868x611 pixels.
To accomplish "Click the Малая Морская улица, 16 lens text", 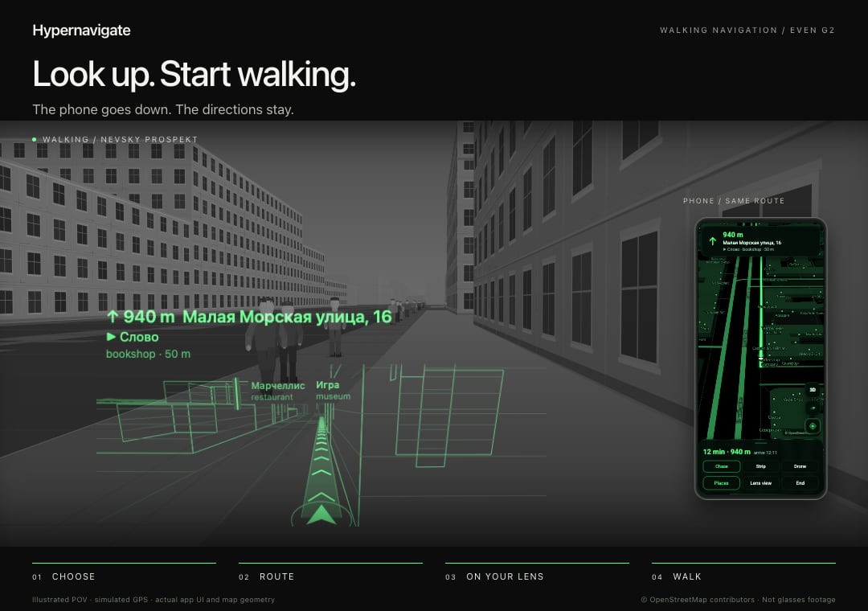I will pos(287,317).
